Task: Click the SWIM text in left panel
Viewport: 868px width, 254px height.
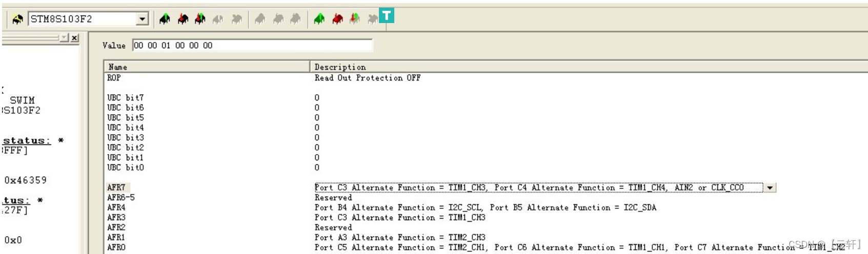Action: coord(23,100)
